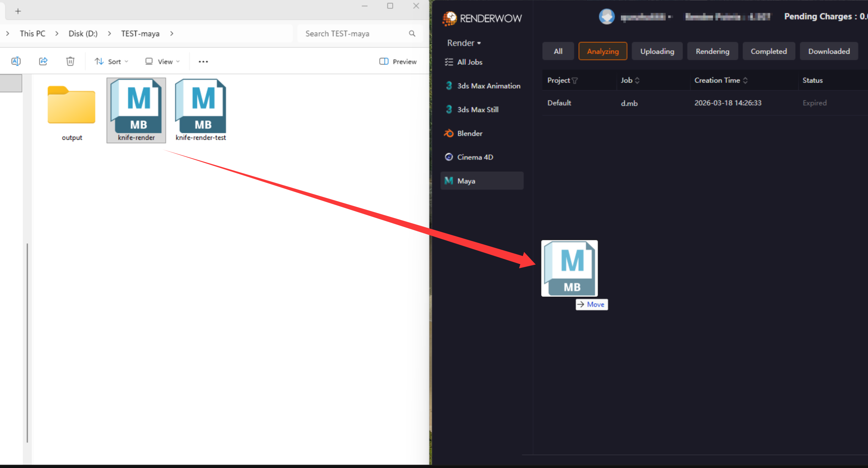Switch to the Uploading filter tab
The height and width of the screenshot is (468, 868).
(657, 51)
